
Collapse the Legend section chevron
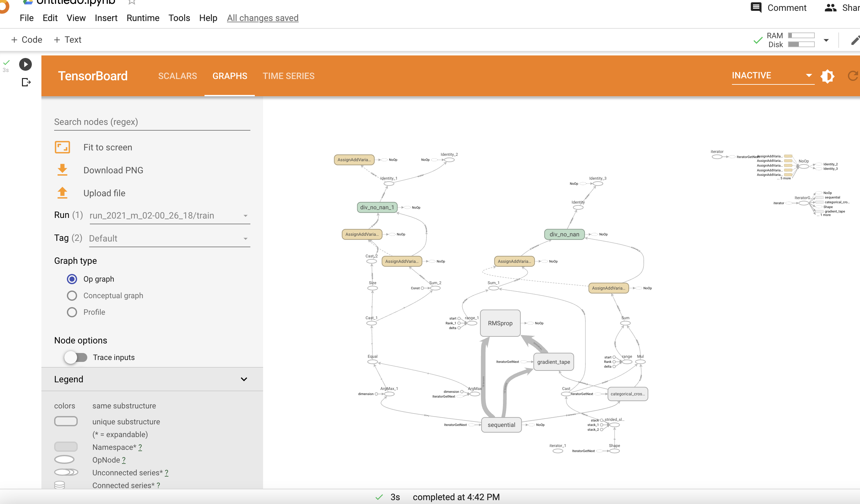coord(244,379)
